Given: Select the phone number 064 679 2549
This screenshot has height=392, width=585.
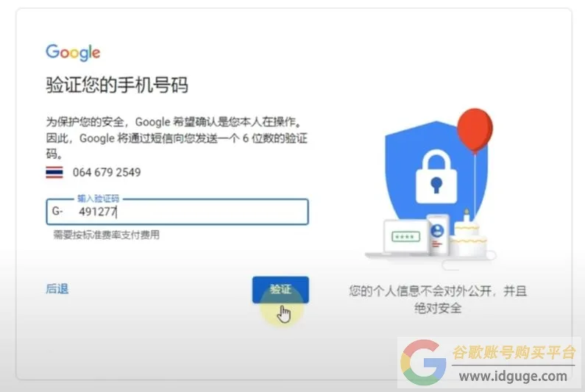Looking at the screenshot, I should 107,172.
